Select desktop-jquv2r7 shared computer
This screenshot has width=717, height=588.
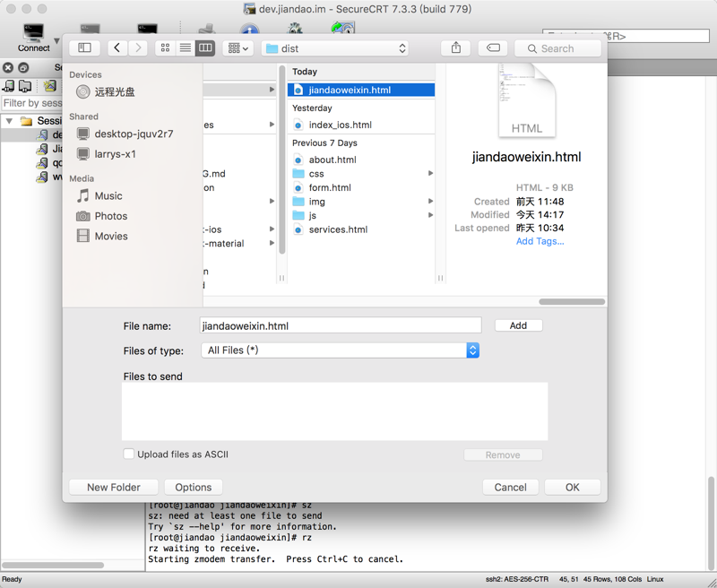click(125, 134)
